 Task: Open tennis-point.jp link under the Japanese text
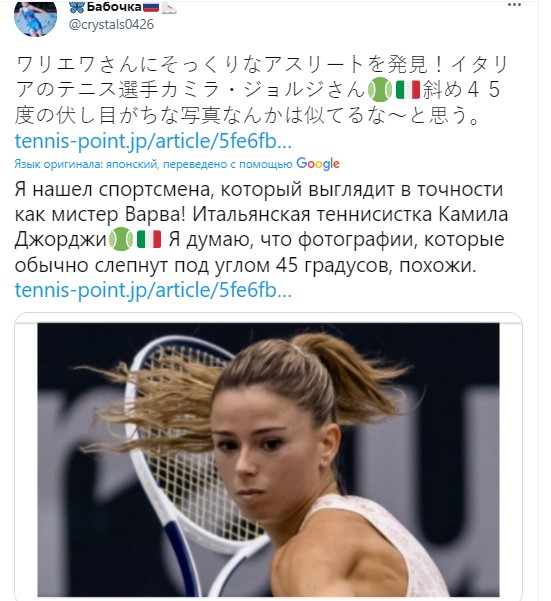click(153, 141)
